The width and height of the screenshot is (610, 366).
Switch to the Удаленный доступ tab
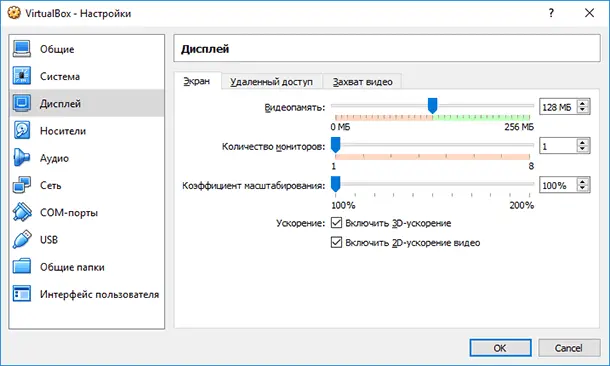(x=272, y=82)
